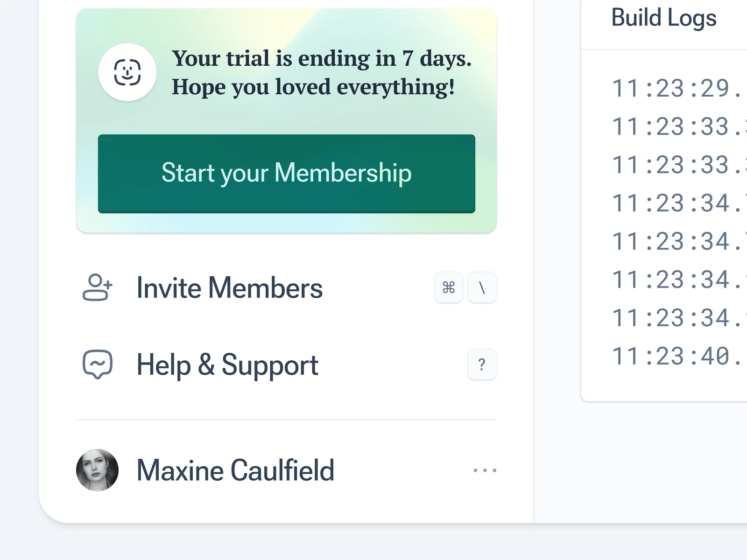
Task: Click the face scan icon in trial card
Action: 127,72
